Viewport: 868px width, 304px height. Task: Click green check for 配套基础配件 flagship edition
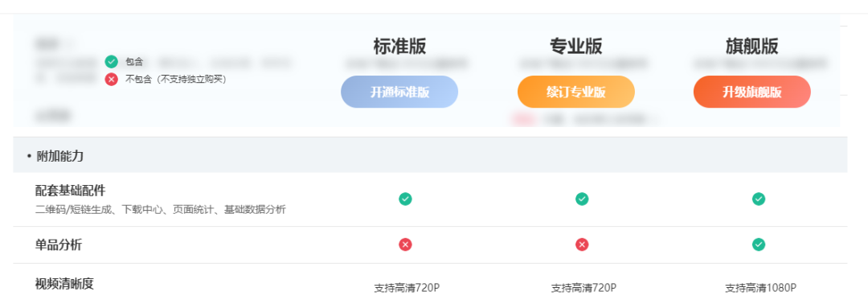point(759,199)
